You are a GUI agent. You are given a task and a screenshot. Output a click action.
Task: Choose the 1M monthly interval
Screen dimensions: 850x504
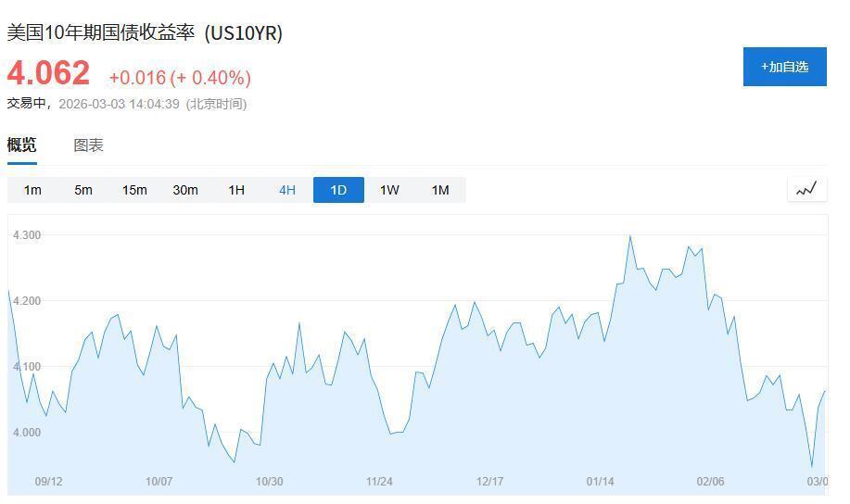tap(440, 190)
